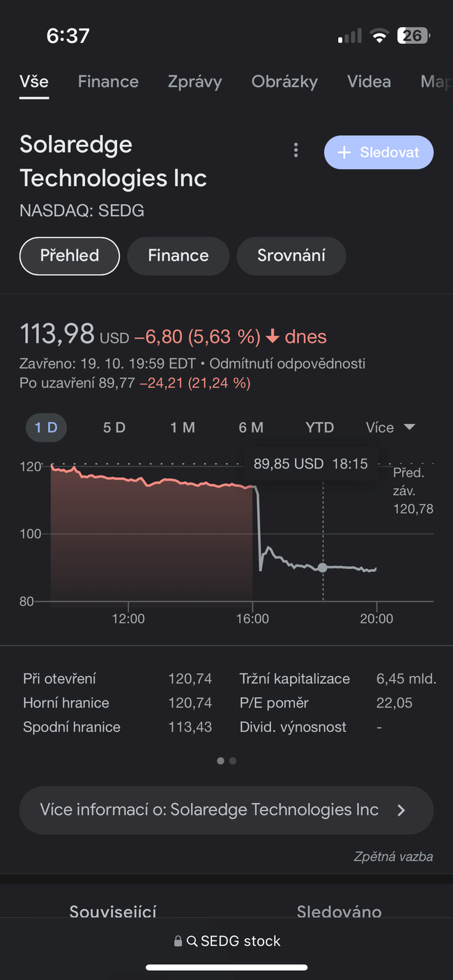Tap the lock icon in address bar
This screenshot has width=453, height=980.
178,942
